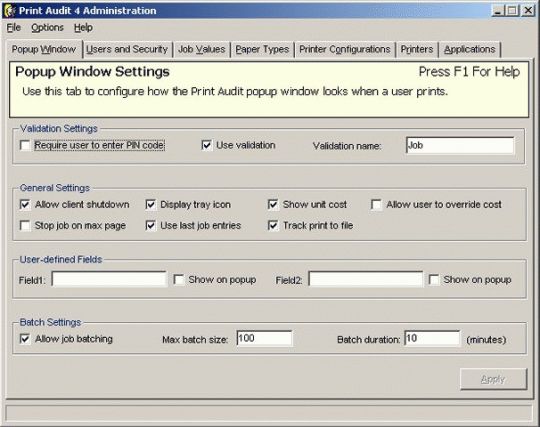Close the Print Audit Administration window
The height and width of the screenshot is (427, 540).
pyautogui.click(x=528, y=11)
